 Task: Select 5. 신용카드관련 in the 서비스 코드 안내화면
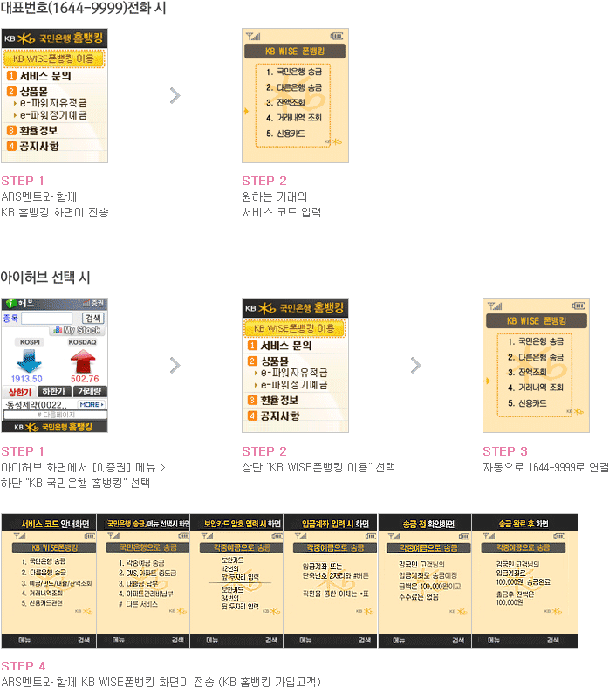42,603
